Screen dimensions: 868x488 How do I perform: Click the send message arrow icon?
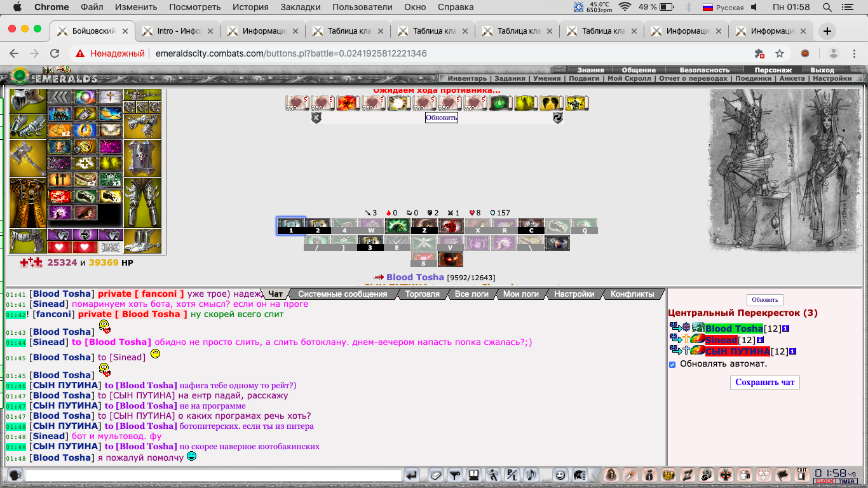tap(412, 475)
